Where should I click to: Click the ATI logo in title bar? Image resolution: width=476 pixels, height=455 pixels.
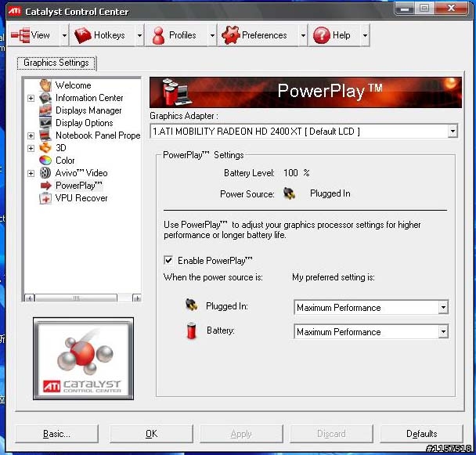(14, 11)
